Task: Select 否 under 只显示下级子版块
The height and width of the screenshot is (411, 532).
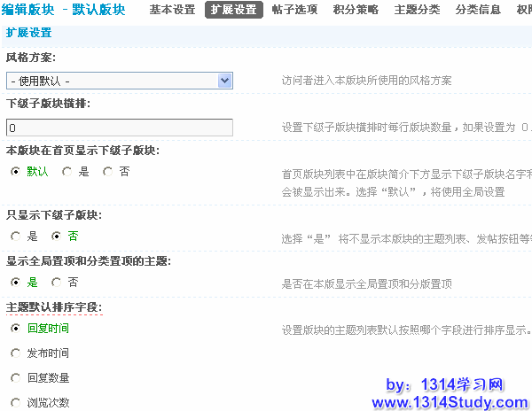Action: coord(56,237)
